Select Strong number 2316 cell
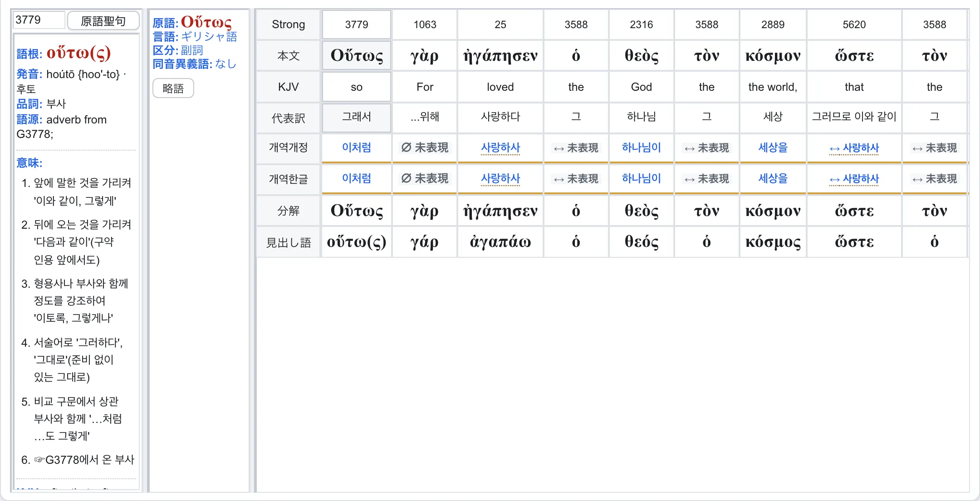The width and height of the screenshot is (980, 501). tap(641, 25)
